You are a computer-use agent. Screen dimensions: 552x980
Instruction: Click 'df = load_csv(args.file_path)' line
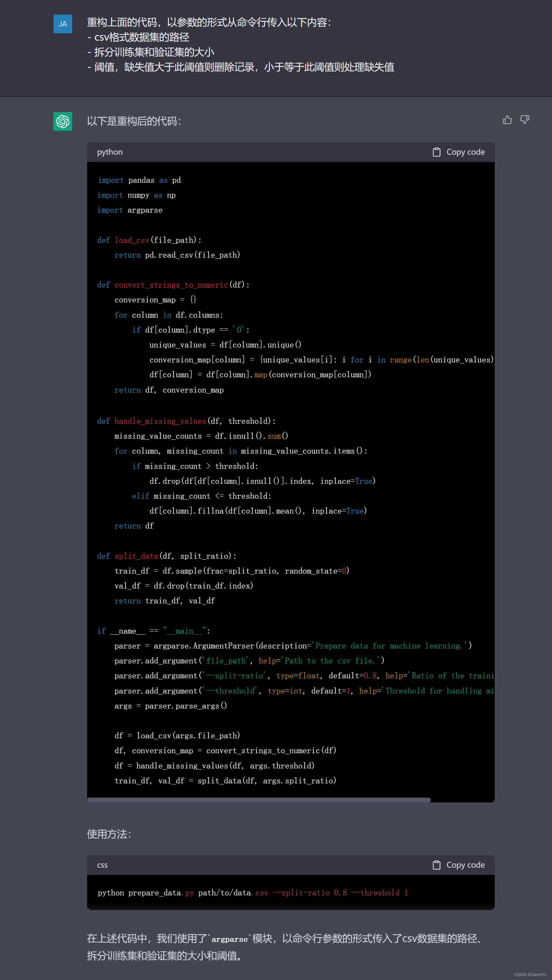pyautogui.click(x=177, y=736)
